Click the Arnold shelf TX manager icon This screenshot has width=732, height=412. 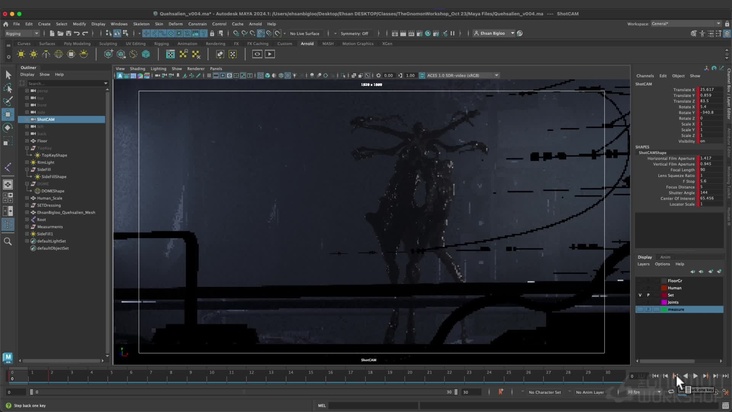click(x=170, y=54)
